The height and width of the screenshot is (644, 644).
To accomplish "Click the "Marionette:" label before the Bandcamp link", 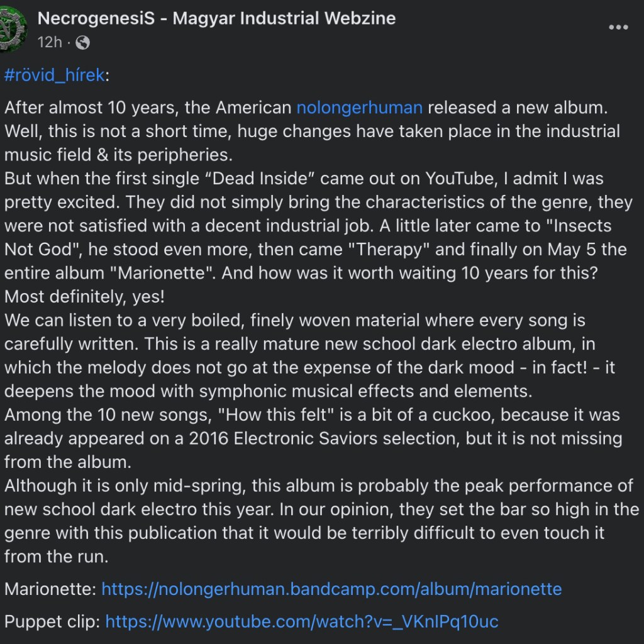I will click(50, 589).
